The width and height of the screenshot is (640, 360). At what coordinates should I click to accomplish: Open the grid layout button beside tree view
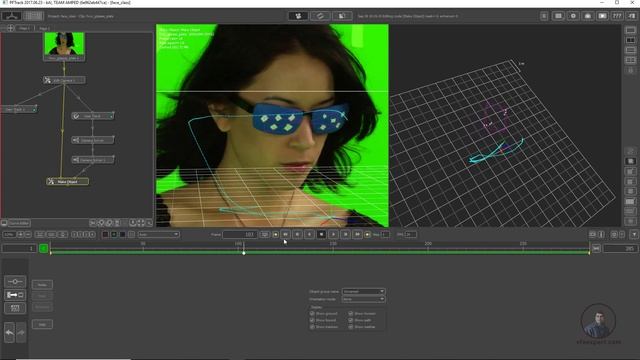(x=33, y=16)
